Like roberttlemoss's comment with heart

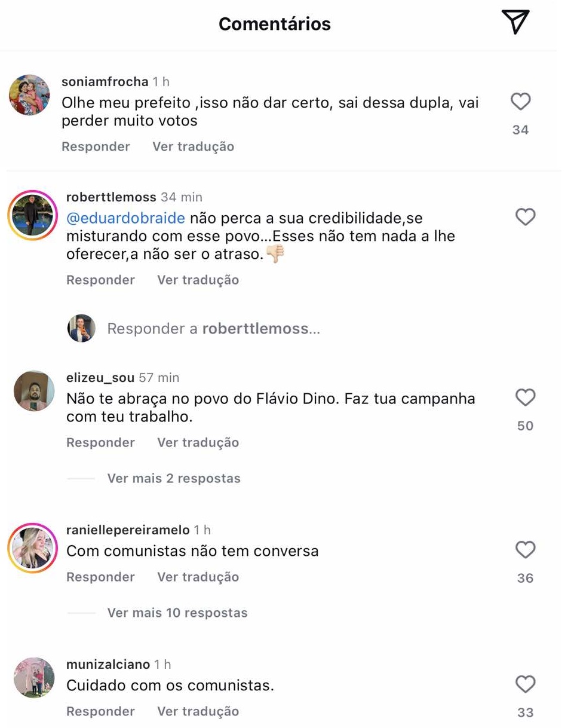click(x=525, y=217)
